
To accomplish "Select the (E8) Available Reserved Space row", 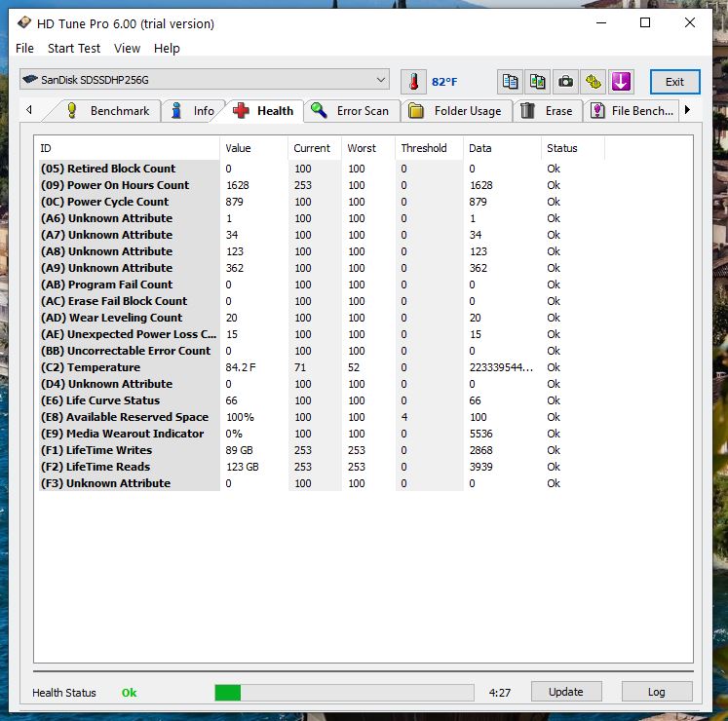I will tap(322, 417).
